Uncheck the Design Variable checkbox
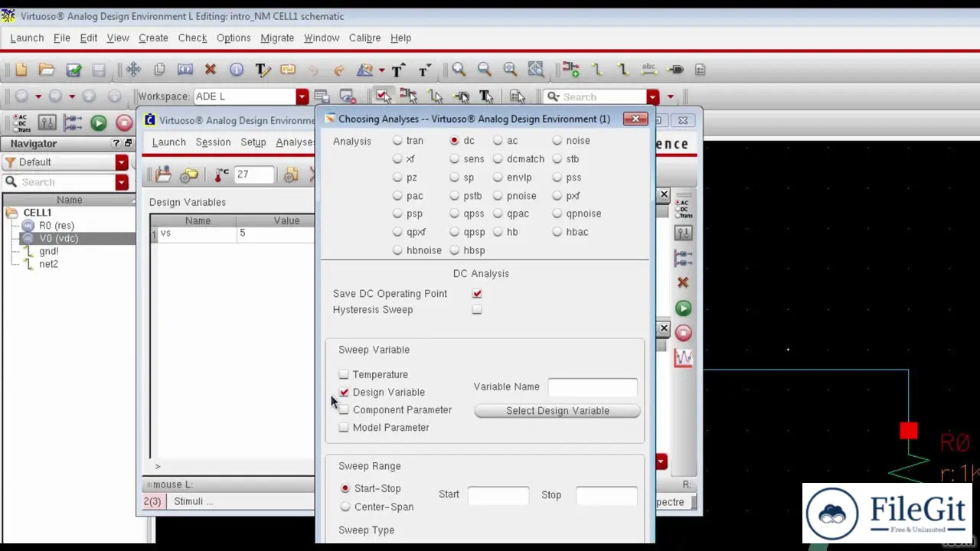Screen dimensions: 980x551 coord(344,392)
